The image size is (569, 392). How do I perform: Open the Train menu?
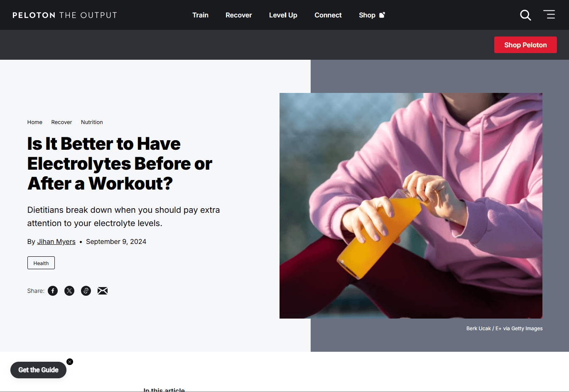(200, 15)
